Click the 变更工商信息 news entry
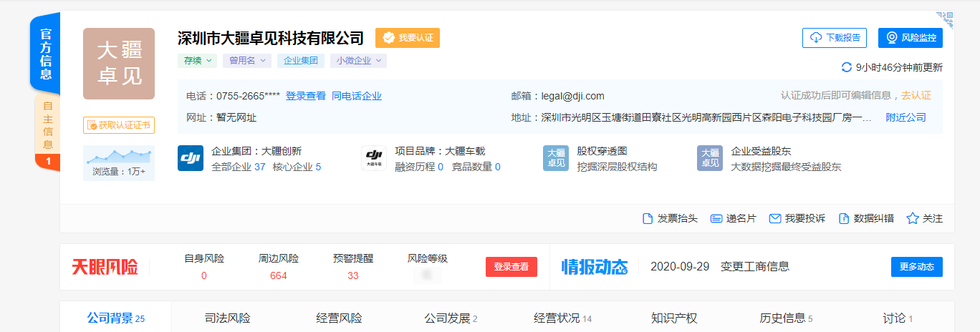Image resolution: width=980 pixels, height=332 pixels. pos(755,266)
